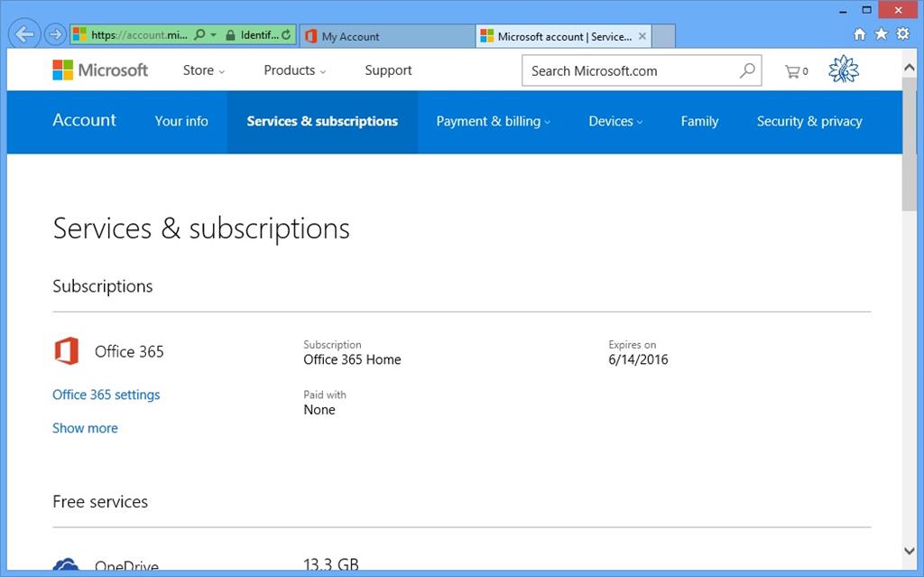Click the expiry date 6/14/2016
The image size is (924, 577).
638,359
